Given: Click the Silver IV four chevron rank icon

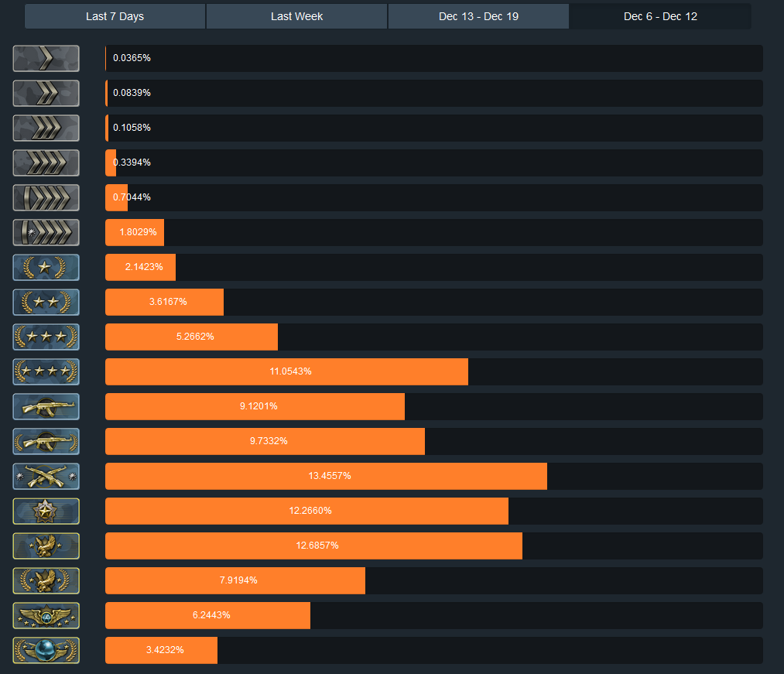Looking at the screenshot, I should [46, 163].
